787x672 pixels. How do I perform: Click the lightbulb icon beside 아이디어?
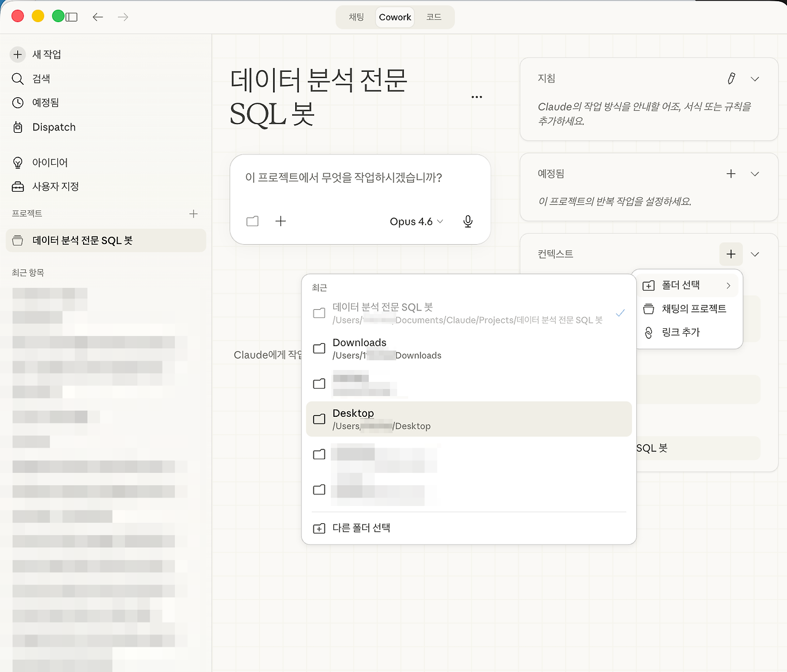click(18, 162)
